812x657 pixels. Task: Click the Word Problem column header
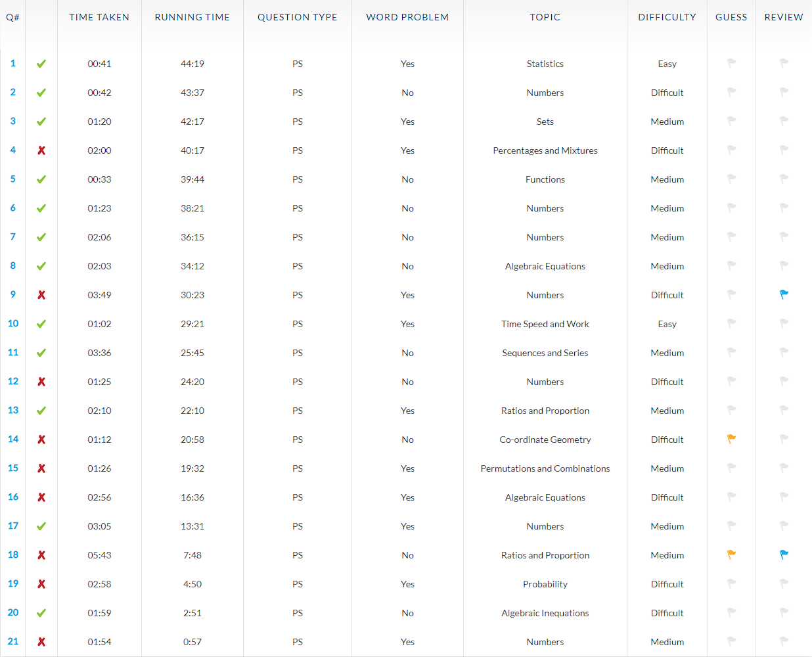coord(407,17)
